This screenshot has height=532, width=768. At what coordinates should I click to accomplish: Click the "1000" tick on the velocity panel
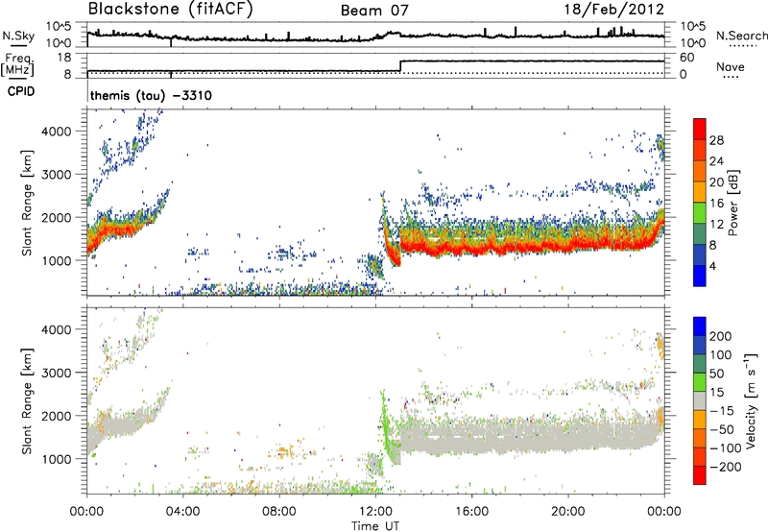click(57, 459)
